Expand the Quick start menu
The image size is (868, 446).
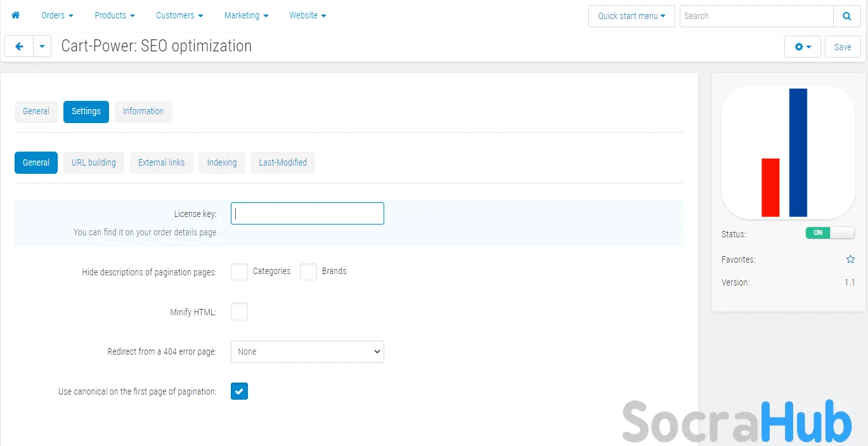click(x=631, y=16)
